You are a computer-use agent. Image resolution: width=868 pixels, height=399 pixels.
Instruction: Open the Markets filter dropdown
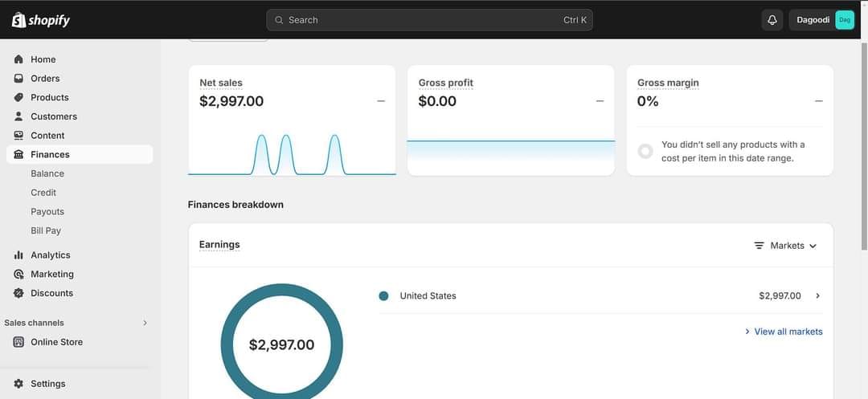click(x=785, y=246)
